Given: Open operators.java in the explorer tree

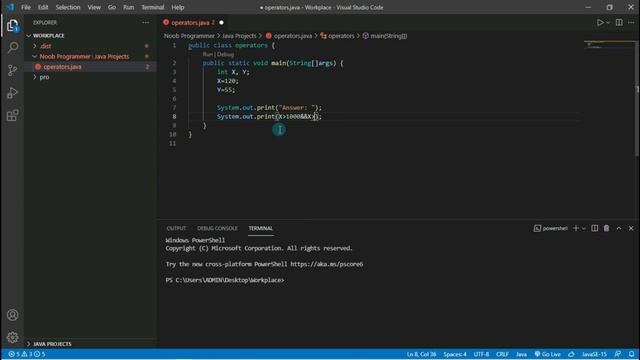Looking at the screenshot, I should [x=62, y=67].
